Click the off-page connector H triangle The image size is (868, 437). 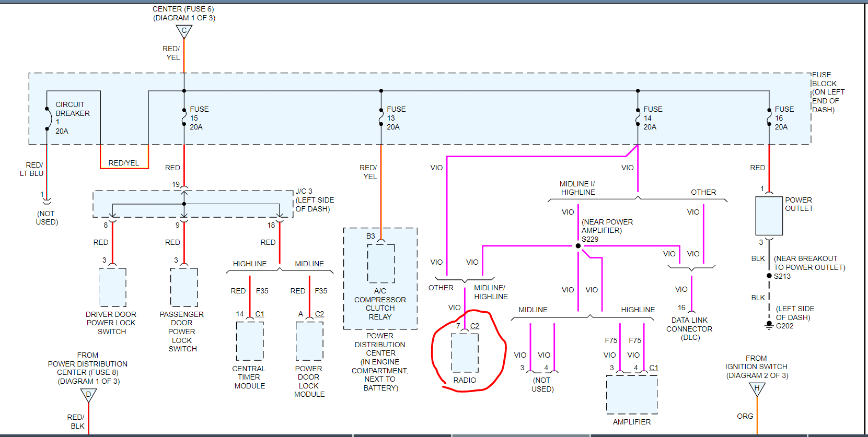(x=757, y=389)
